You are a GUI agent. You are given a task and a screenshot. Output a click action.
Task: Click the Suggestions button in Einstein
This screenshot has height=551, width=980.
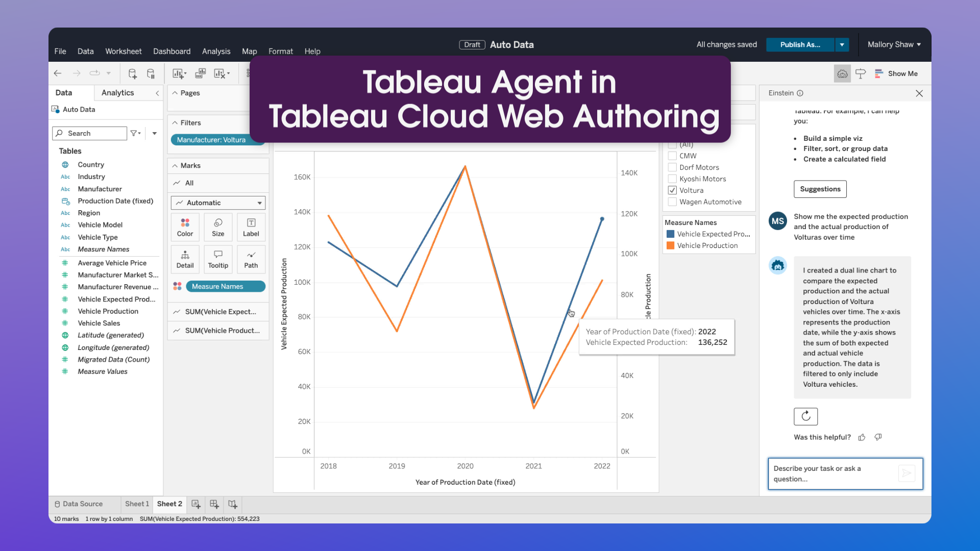click(x=820, y=188)
